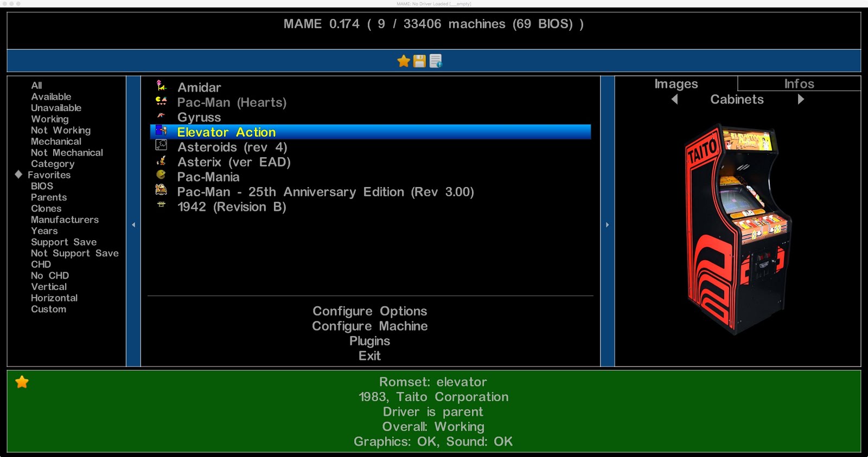The image size is (868, 457).
Task: Click the Cabinets image type label
Action: [737, 100]
